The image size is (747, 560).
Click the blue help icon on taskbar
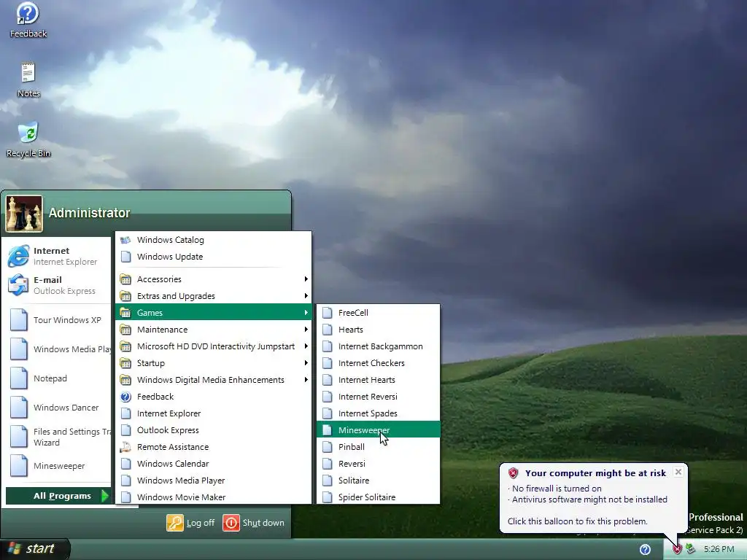(x=645, y=550)
